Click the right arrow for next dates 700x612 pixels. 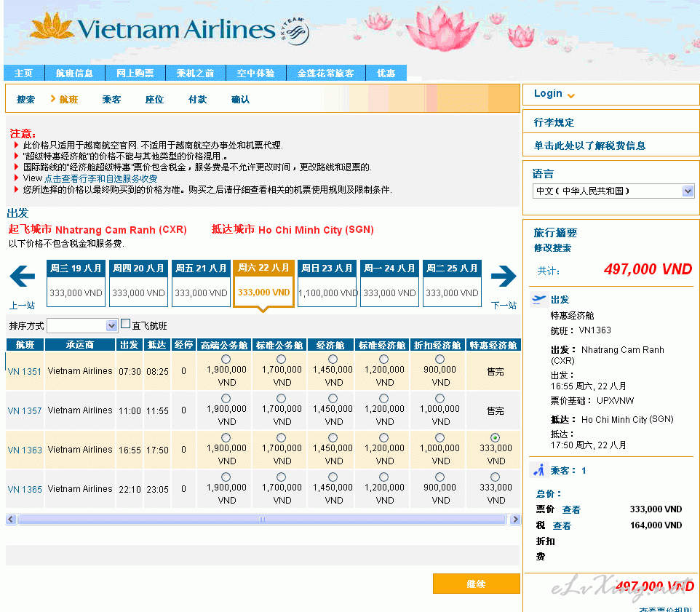pyautogui.click(x=504, y=276)
